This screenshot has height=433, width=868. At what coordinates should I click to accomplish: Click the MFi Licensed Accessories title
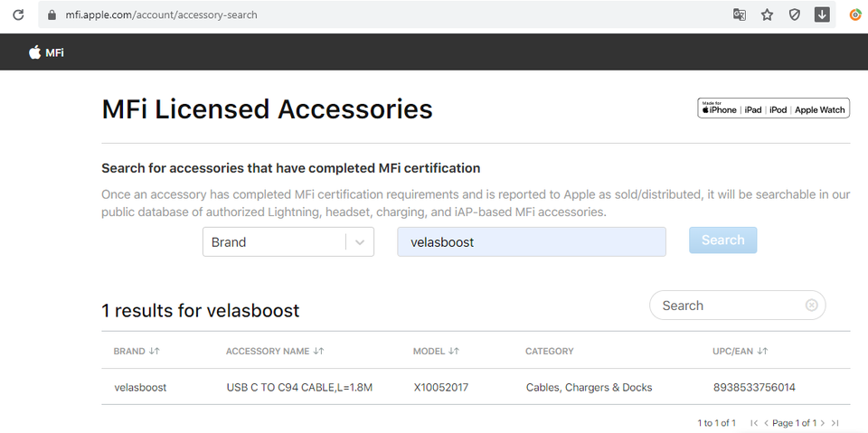point(267,109)
